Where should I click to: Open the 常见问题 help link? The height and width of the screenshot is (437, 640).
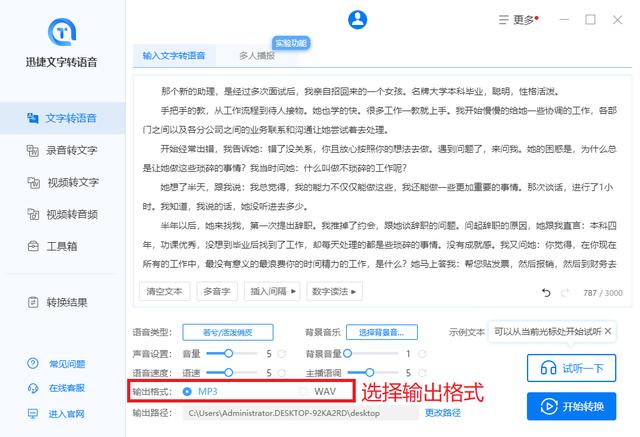pos(67,364)
